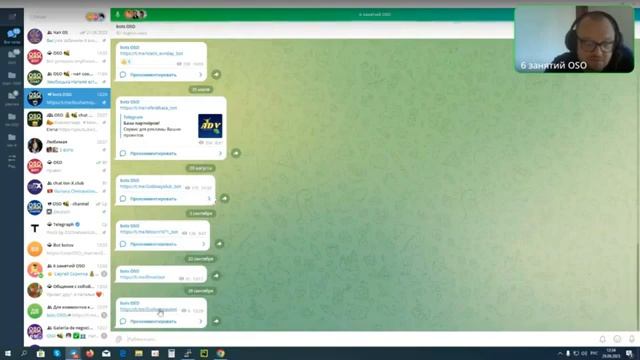Click the '6 занятий OSO' webcam video overlay
The image size is (640, 360).
pyautogui.click(x=574, y=40)
